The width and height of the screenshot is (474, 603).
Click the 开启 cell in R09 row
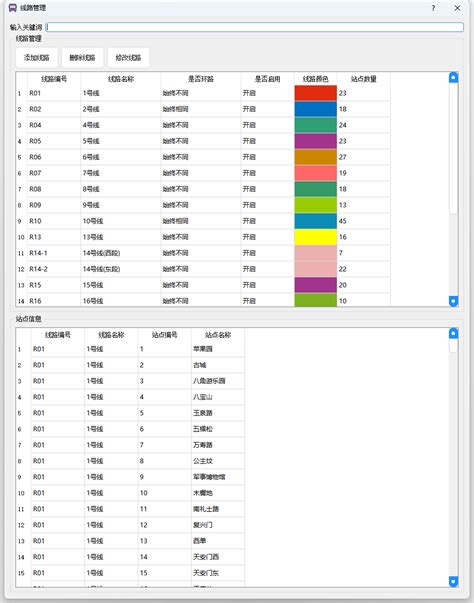click(x=268, y=205)
